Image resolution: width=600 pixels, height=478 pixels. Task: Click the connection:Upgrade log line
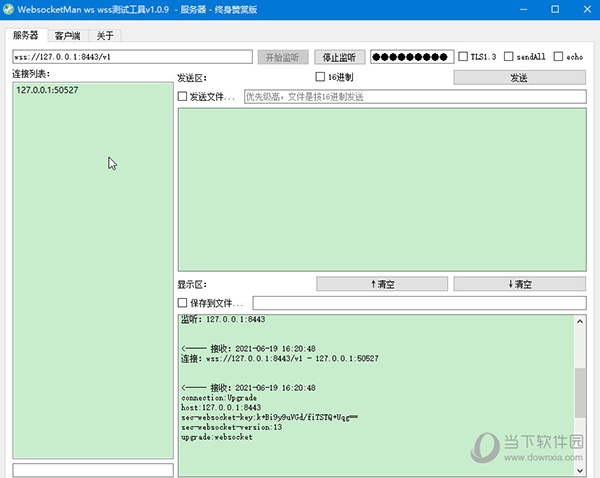coord(219,398)
